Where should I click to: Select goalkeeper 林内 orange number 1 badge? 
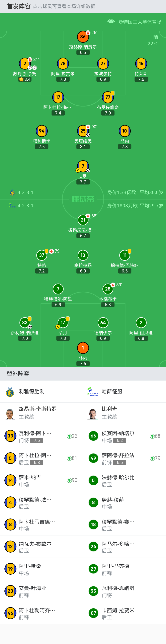click(83, 348)
